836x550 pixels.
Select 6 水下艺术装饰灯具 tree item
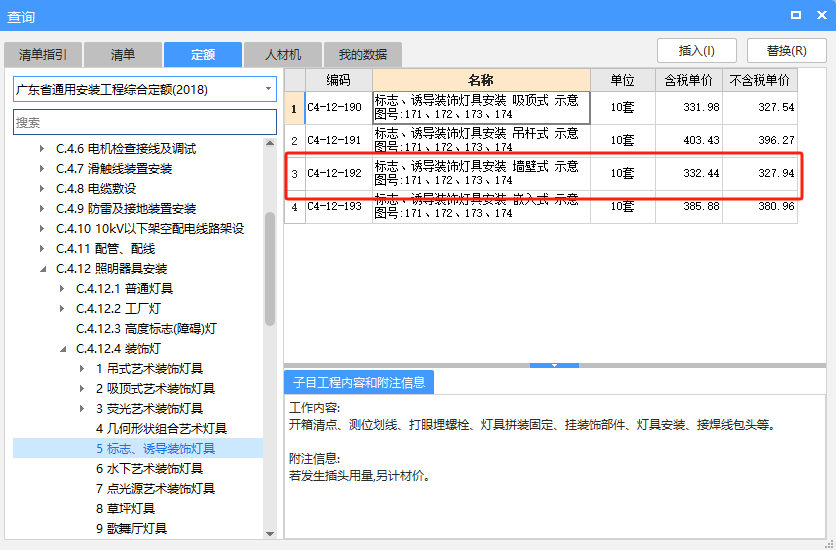tap(149, 468)
